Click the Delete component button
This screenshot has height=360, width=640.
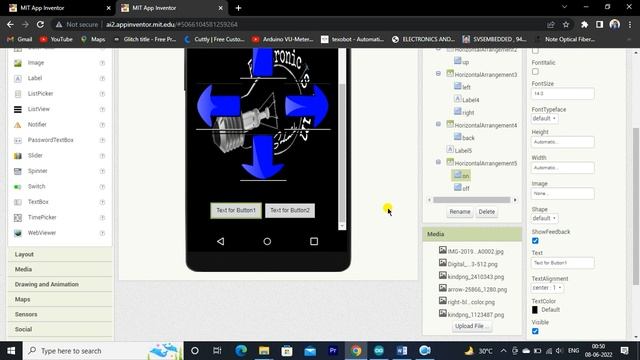487,212
